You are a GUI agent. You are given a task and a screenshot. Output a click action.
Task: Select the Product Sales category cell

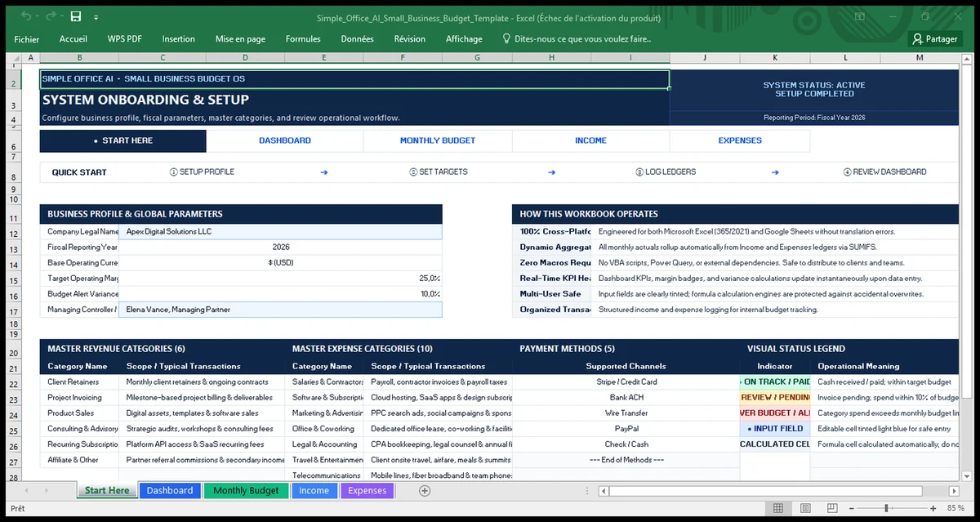pyautogui.click(x=79, y=413)
